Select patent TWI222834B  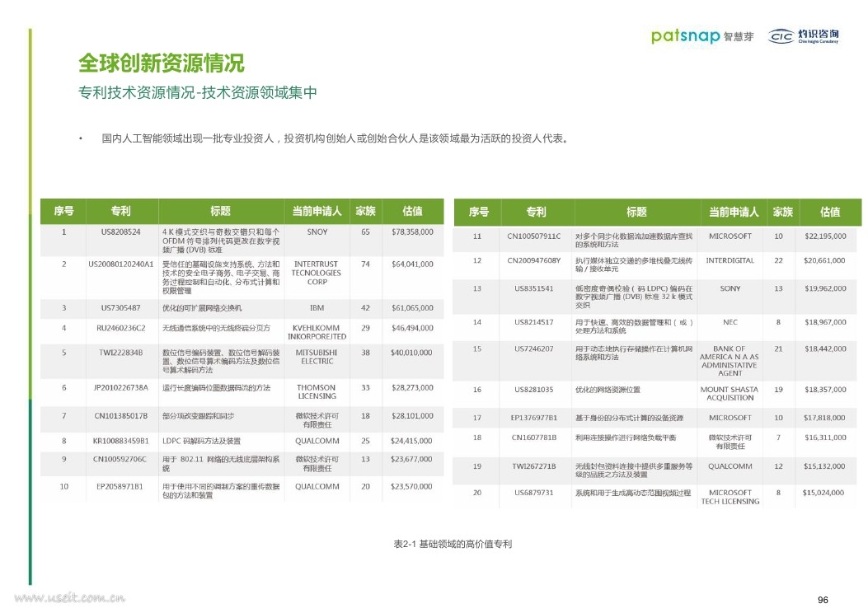point(120,353)
